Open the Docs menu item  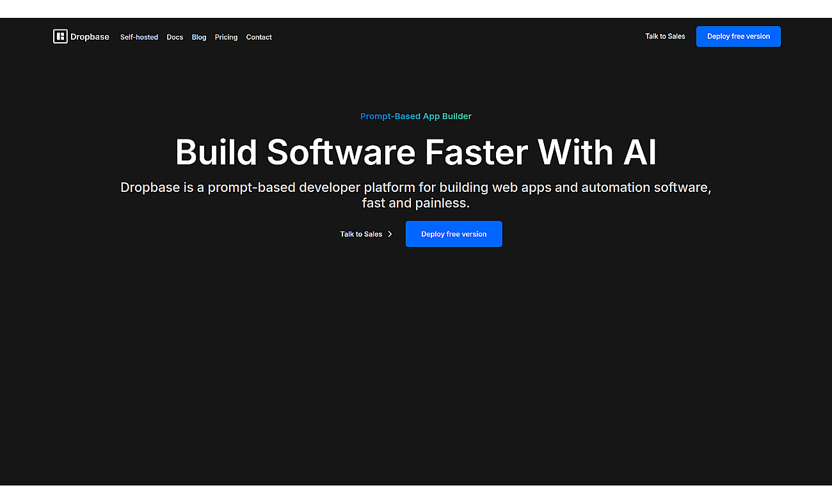tap(175, 37)
